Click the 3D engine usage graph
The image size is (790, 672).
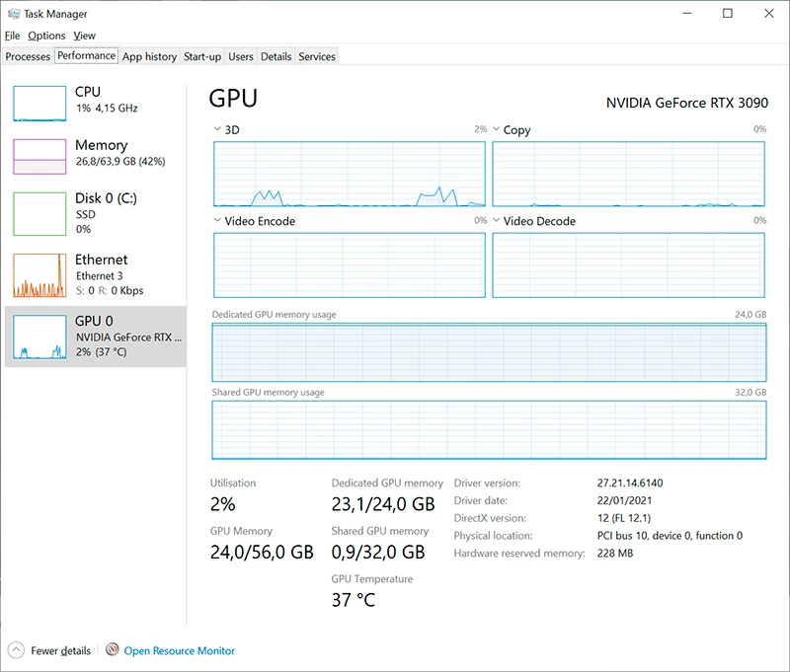coord(350,174)
